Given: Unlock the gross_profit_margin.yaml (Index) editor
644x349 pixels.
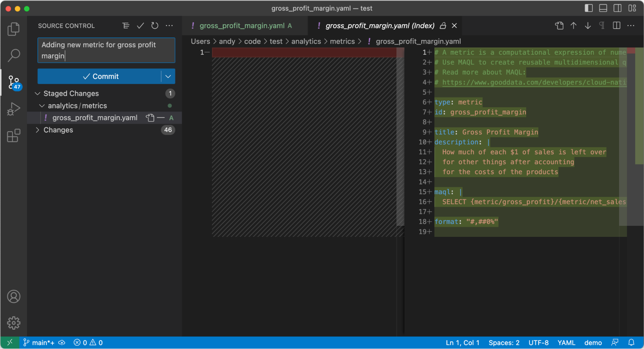Looking at the screenshot, I should coord(443,25).
